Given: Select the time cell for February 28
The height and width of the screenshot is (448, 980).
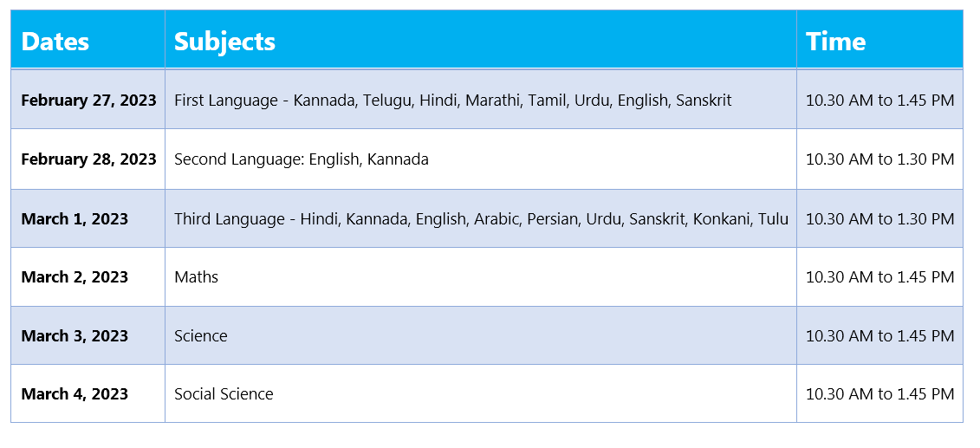Looking at the screenshot, I should [x=879, y=159].
